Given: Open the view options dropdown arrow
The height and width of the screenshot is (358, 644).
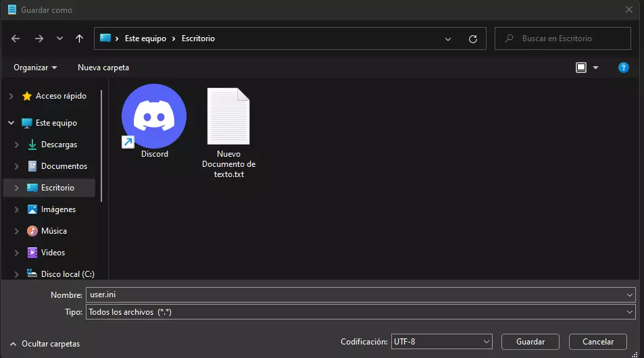Looking at the screenshot, I should [595, 68].
